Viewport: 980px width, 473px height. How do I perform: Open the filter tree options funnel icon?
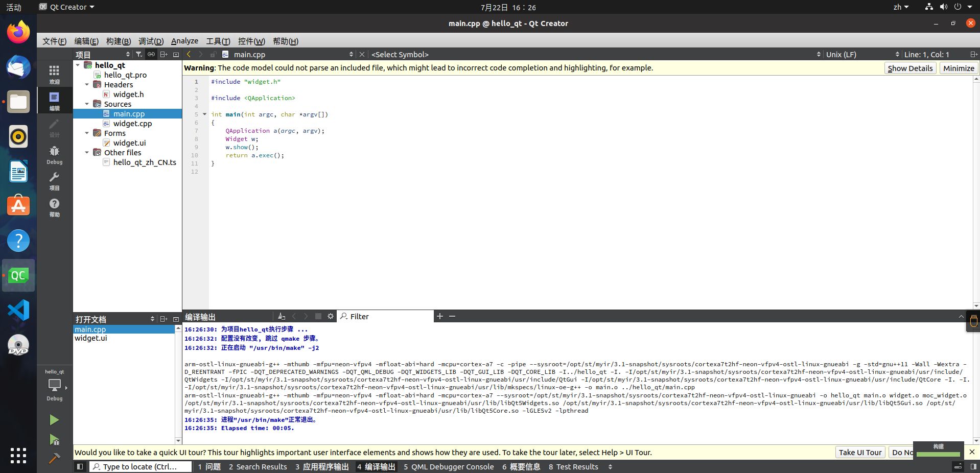click(x=138, y=54)
